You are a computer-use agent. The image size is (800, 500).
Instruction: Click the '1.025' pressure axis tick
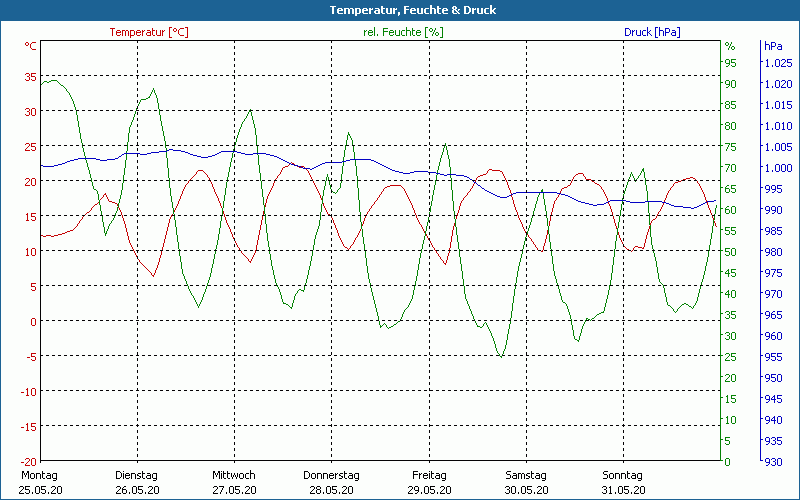coord(777,63)
